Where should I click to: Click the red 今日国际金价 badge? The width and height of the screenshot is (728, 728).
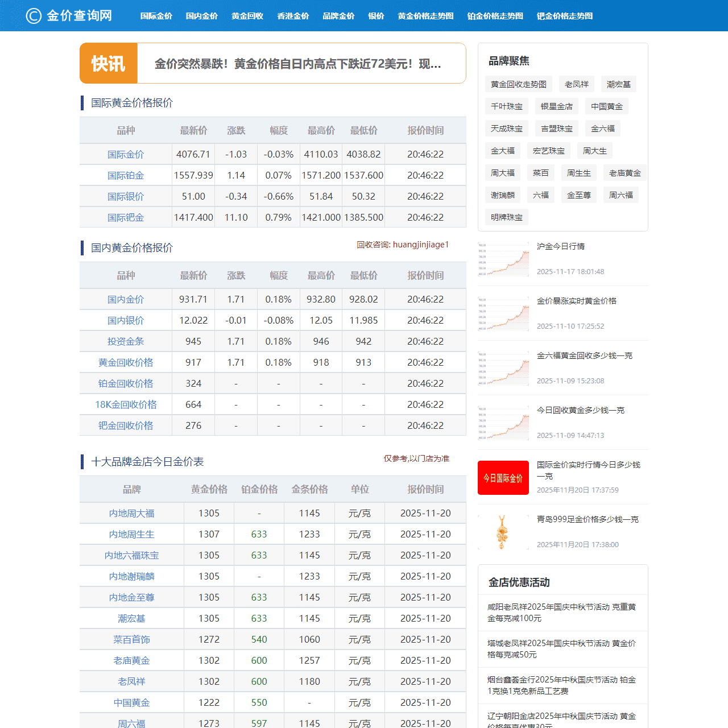pos(503,477)
